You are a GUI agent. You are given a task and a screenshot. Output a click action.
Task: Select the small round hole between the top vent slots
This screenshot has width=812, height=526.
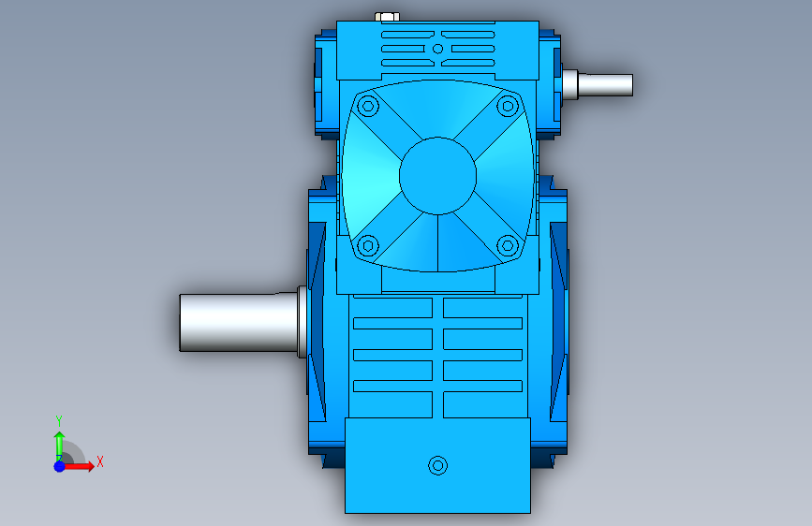tap(437, 49)
